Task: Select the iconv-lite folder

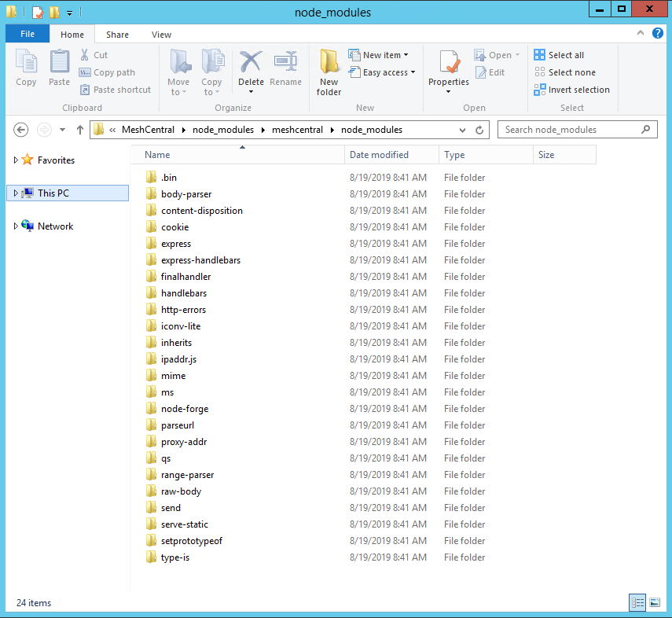Action: [x=173, y=326]
